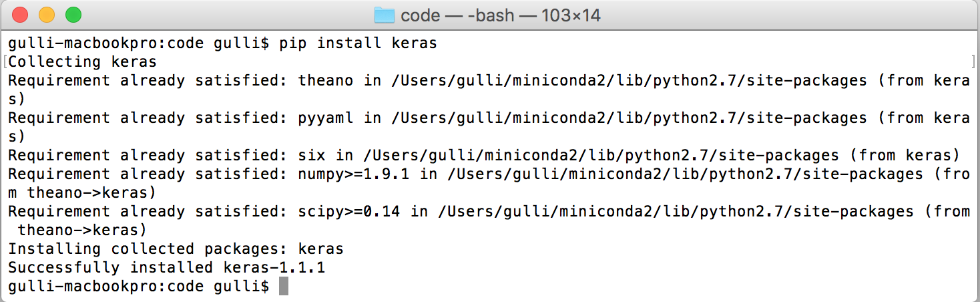Click the first prompt "gulli-macbookpro:code gulli$" on the top line
This screenshot has width=980, height=302.
click(138, 44)
